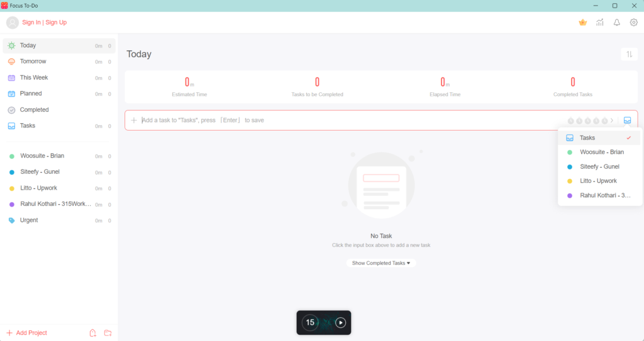Toggle the project selector inbox icon
This screenshot has height=341, width=644.
[627, 120]
